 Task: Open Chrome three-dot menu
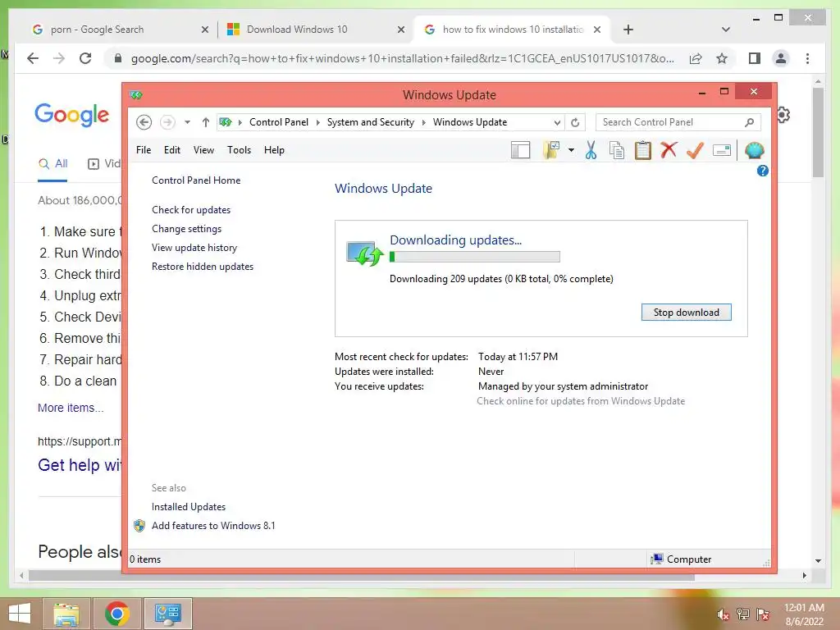click(x=807, y=58)
